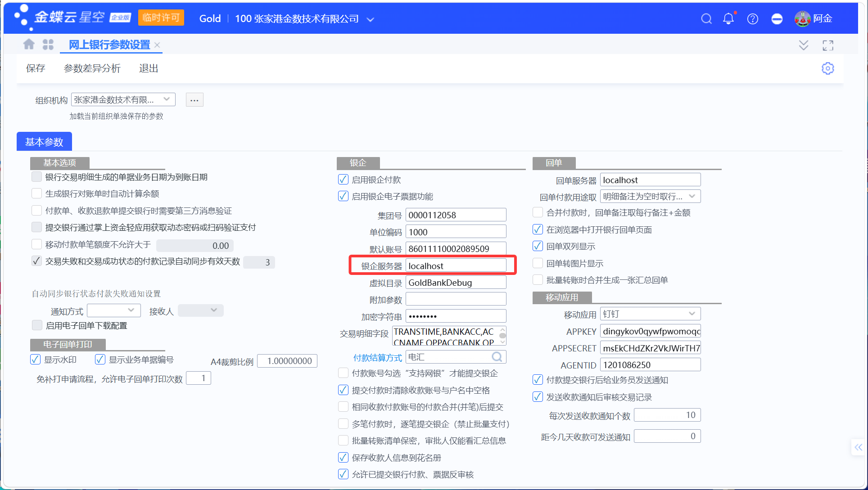Click 保存 in the toolbar
The height and width of the screenshot is (490, 868).
click(36, 68)
